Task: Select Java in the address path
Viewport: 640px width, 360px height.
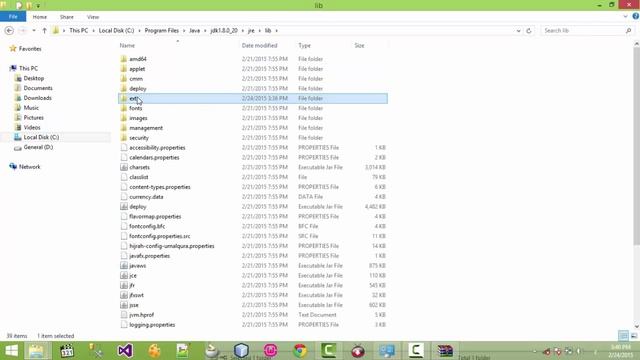Action: pos(194,31)
